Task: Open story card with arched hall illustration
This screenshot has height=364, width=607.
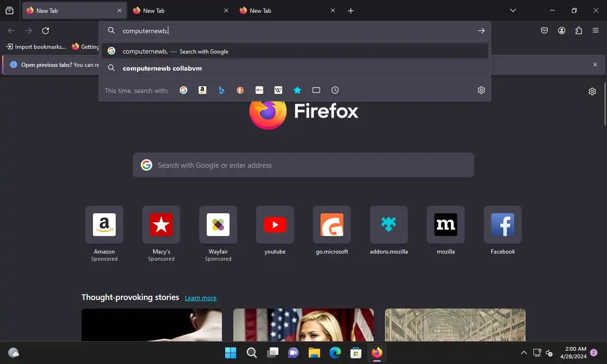Action: (455, 325)
